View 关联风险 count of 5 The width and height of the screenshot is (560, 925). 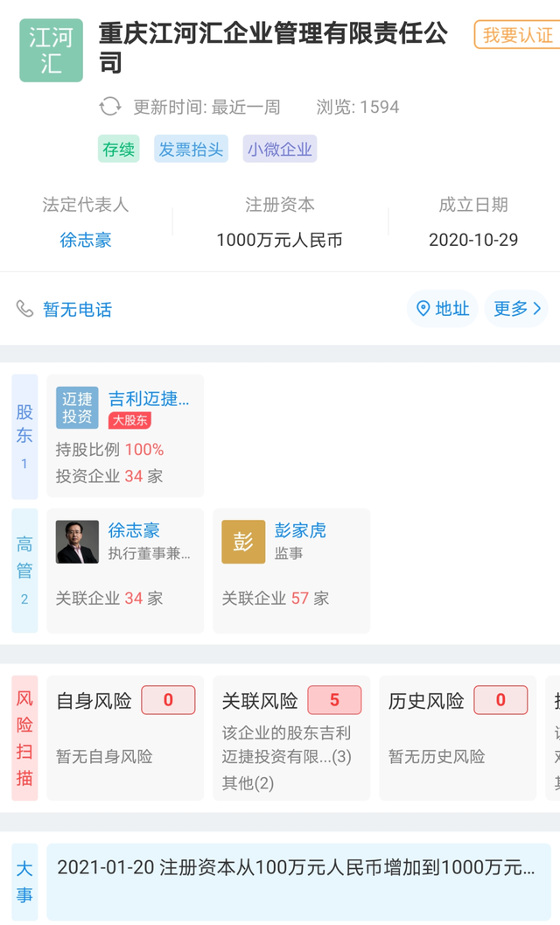334,700
